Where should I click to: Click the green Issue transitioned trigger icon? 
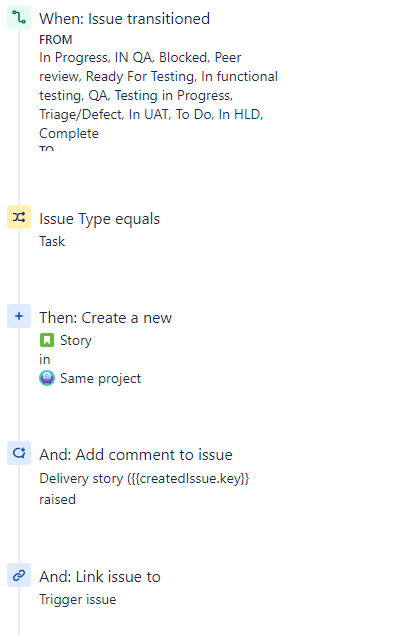tap(19, 17)
